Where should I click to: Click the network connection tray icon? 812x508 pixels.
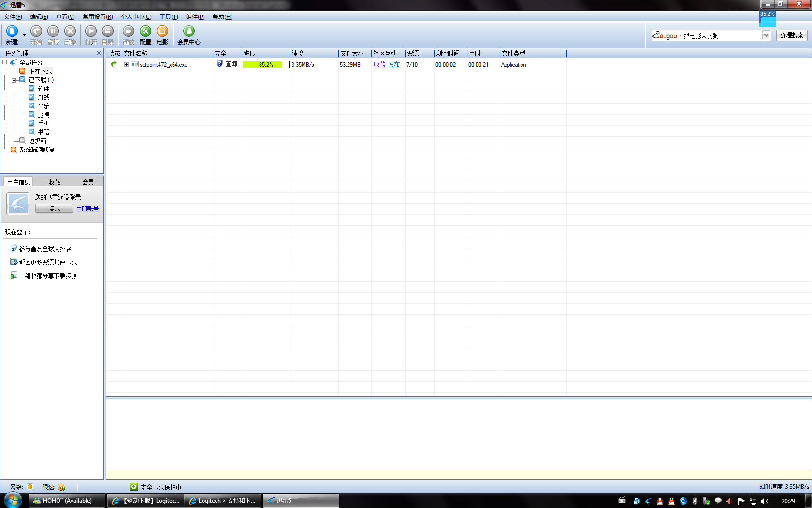[753, 501]
